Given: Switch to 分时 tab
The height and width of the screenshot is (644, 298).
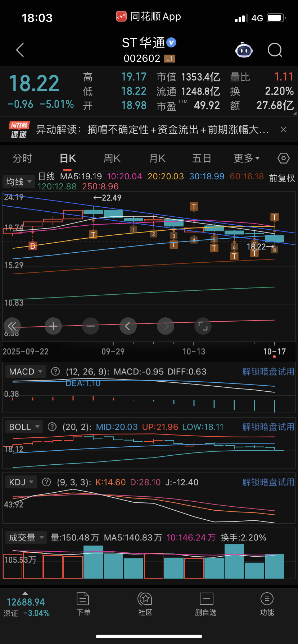Looking at the screenshot, I should pyautogui.click(x=23, y=158).
